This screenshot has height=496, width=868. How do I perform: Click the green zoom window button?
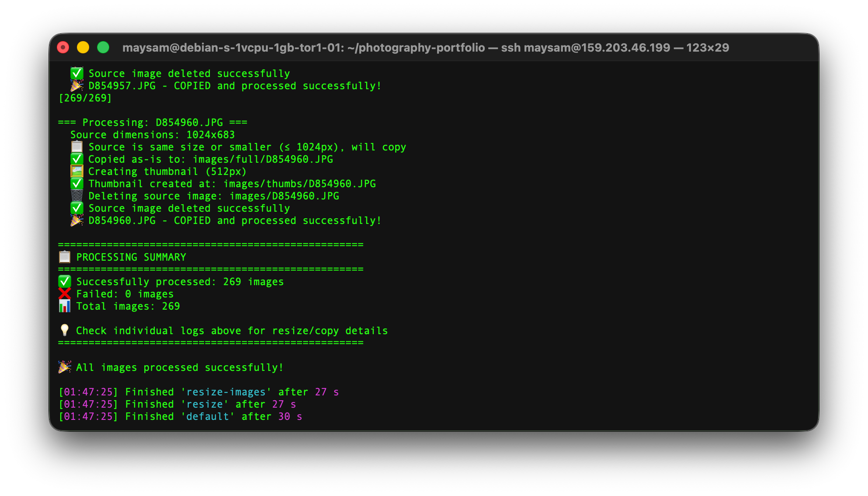[x=103, y=47]
